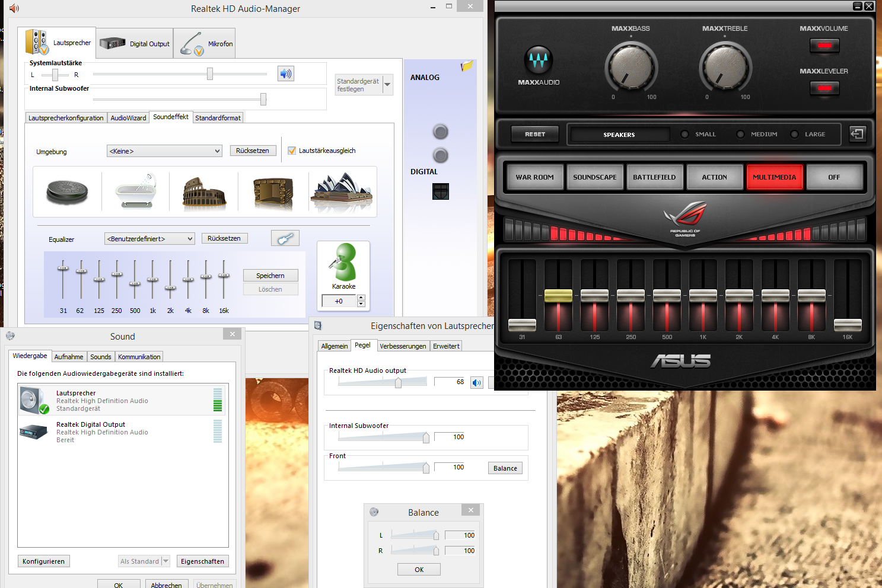Select SMALL speaker size
Screen dimensions: 882x588
[x=684, y=134]
